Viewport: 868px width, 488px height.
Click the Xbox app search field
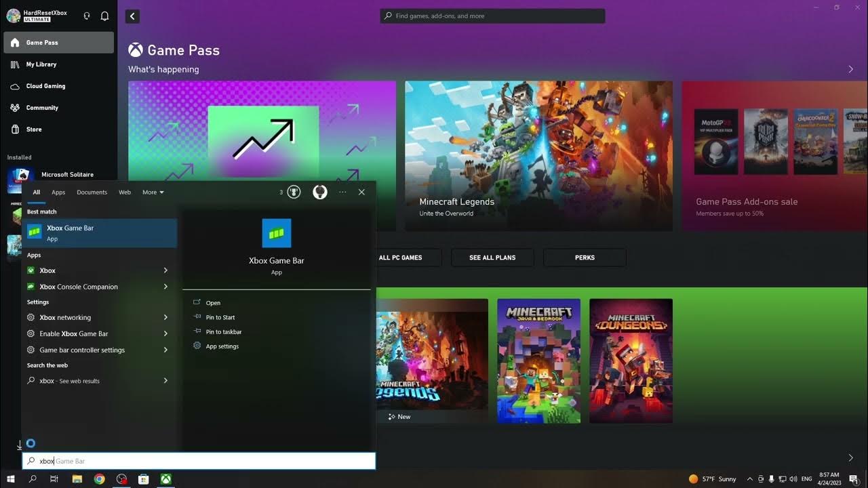pos(492,16)
